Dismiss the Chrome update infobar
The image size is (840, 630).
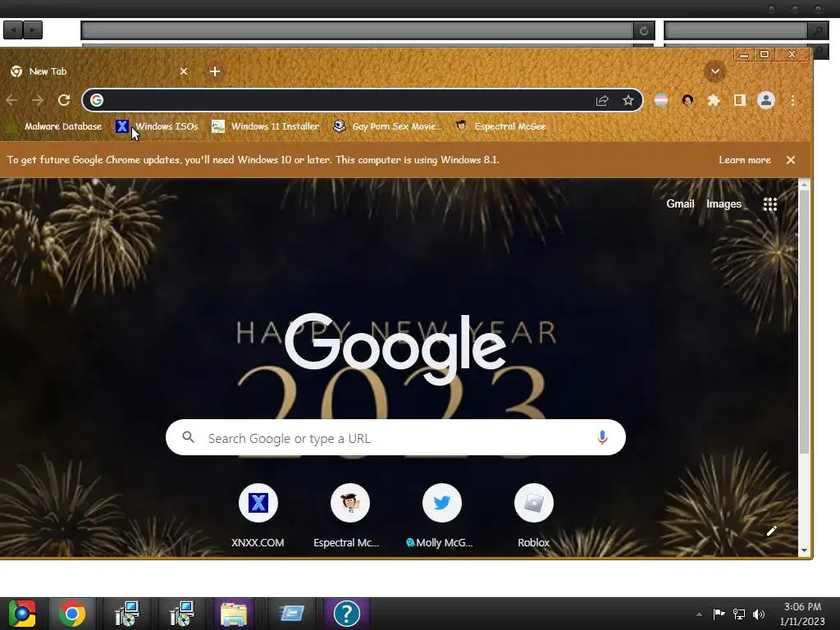point(791,160)
